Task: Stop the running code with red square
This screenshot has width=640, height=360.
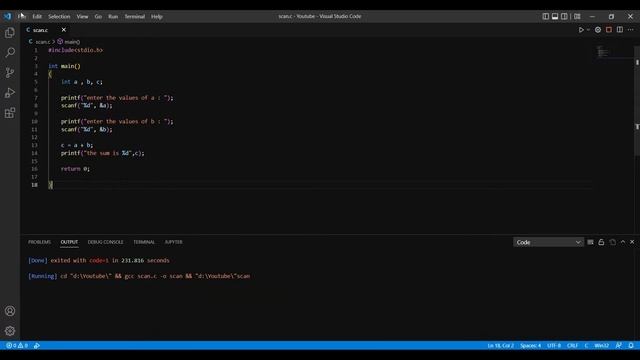Action: [x=609, y=30]
